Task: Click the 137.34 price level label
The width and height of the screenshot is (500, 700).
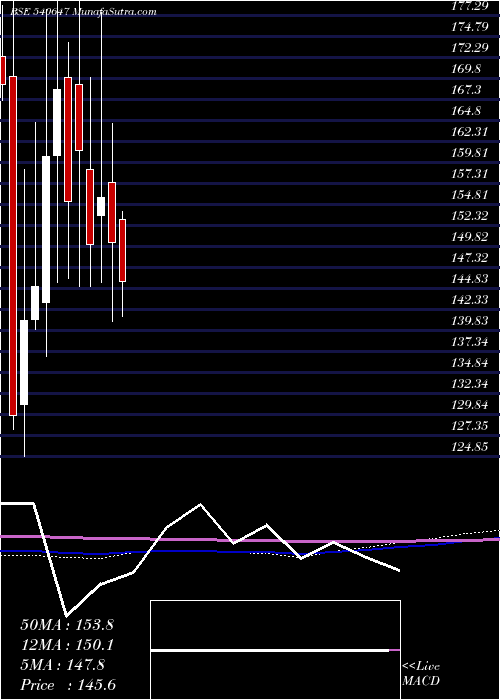Action: 470,342
